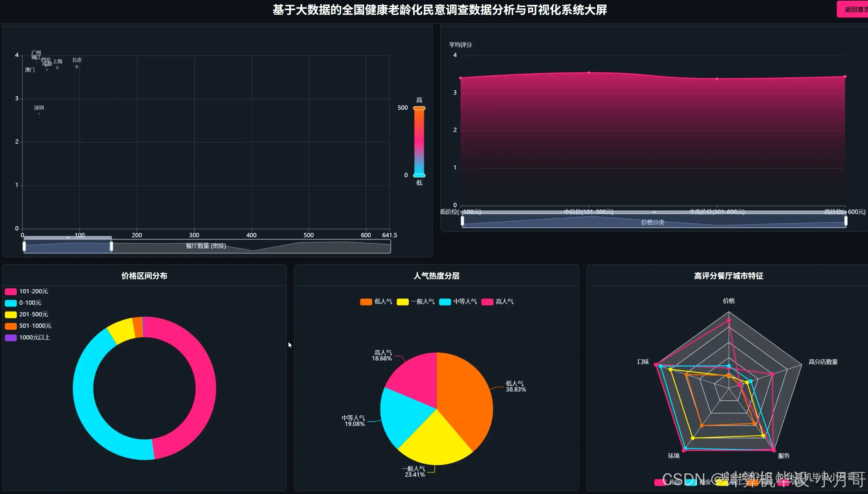
Task: Click the 西安 radar legend swatch
Action: [691, 482]
